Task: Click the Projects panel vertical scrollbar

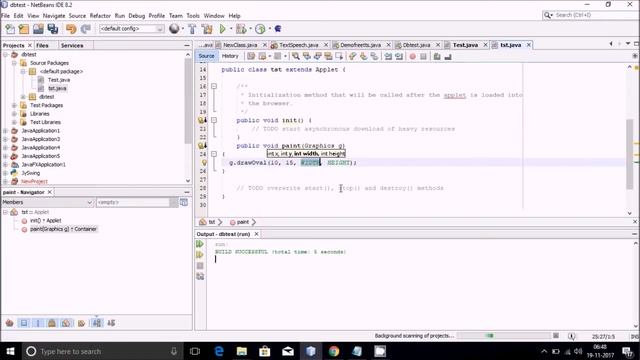Action: pos(188,101)
